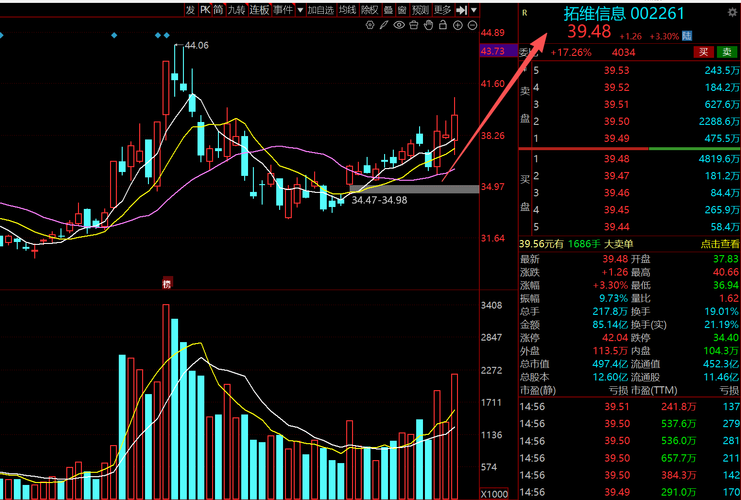741x500 pixels.
Task: Expand the dropdown arrow after 事件
Action: click(x=300, y=10)
